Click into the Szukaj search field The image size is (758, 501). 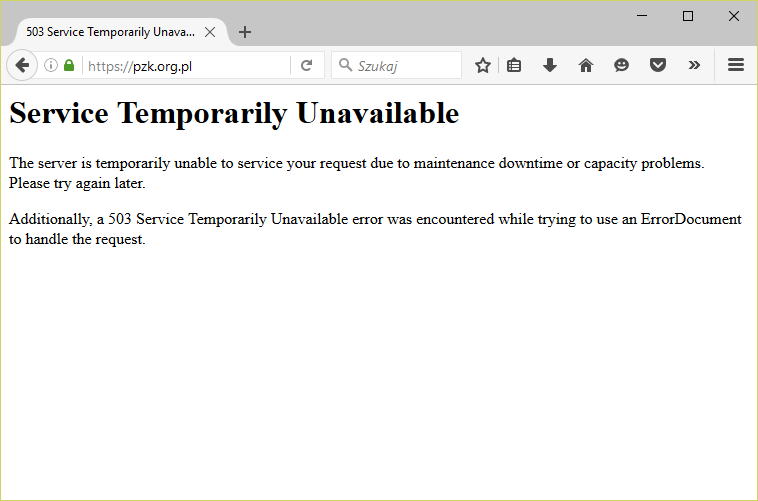[x=405, y=65]
